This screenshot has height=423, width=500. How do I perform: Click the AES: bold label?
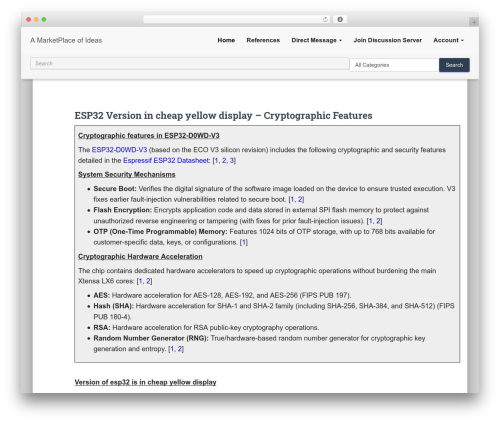click(x=102, y=295)
